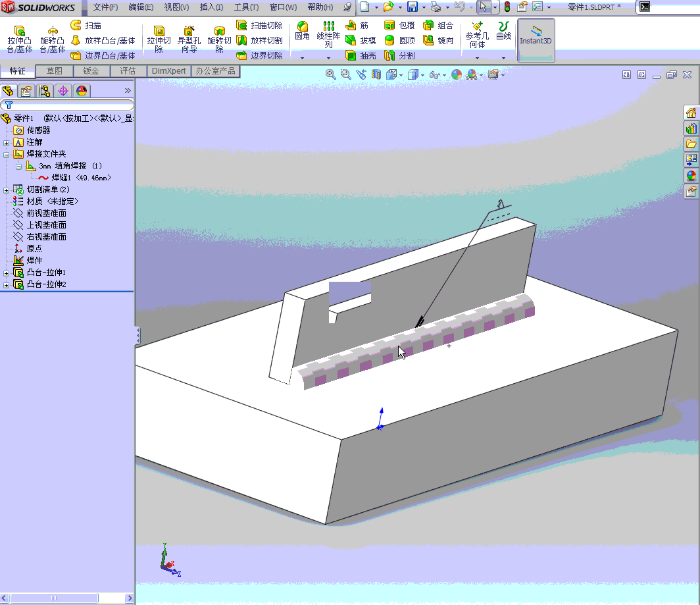Open the 文件(F) menu
This screenshot has width=700, height=605.
tap(105, 7)
